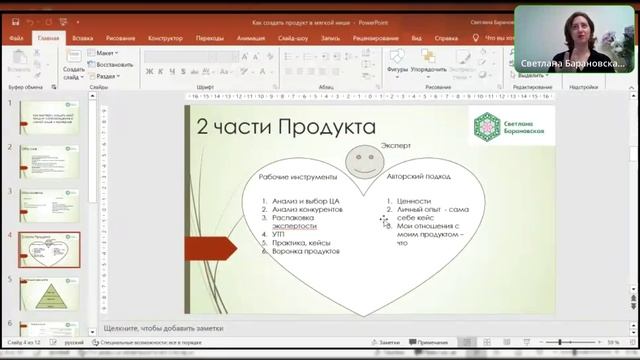Open the Выделить select dropdown
Viewport: 640px width, 360px height.
[x=529, y=76]
